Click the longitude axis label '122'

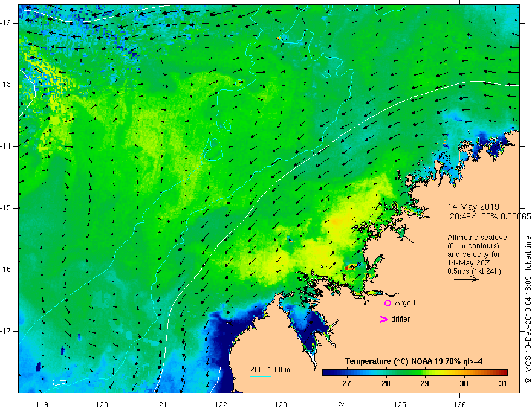221,404
